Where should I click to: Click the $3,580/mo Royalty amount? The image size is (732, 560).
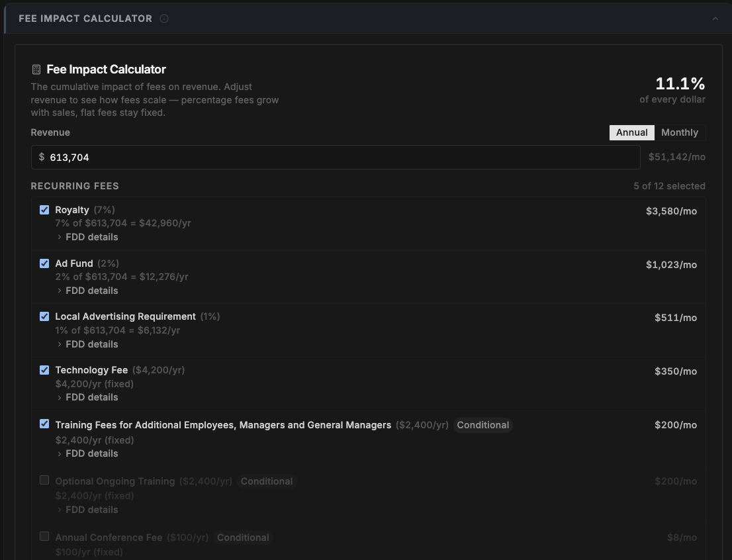pyautogui.click(x=671, y=212)
